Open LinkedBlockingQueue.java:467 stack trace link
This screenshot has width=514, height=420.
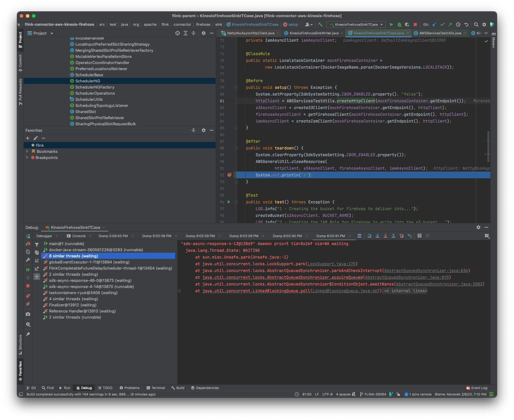click(x=346, y=291)
